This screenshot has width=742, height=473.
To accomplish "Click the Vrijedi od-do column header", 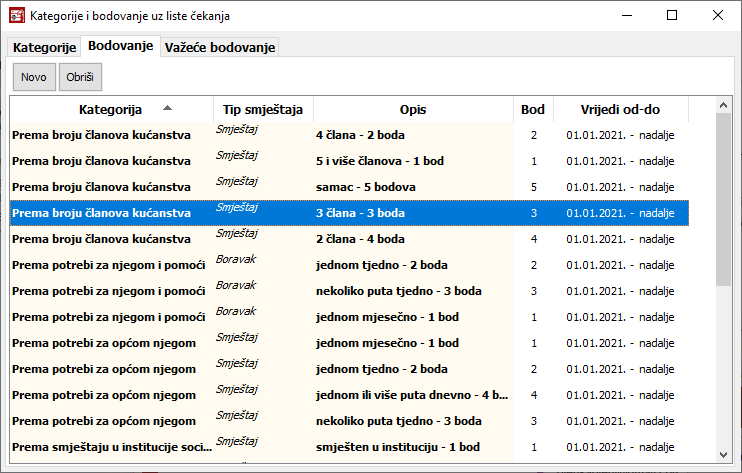I will point(620,109).
